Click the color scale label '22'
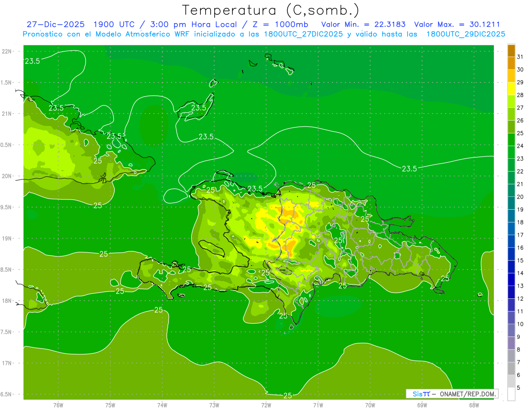The image size is (532, 411). 520,171
